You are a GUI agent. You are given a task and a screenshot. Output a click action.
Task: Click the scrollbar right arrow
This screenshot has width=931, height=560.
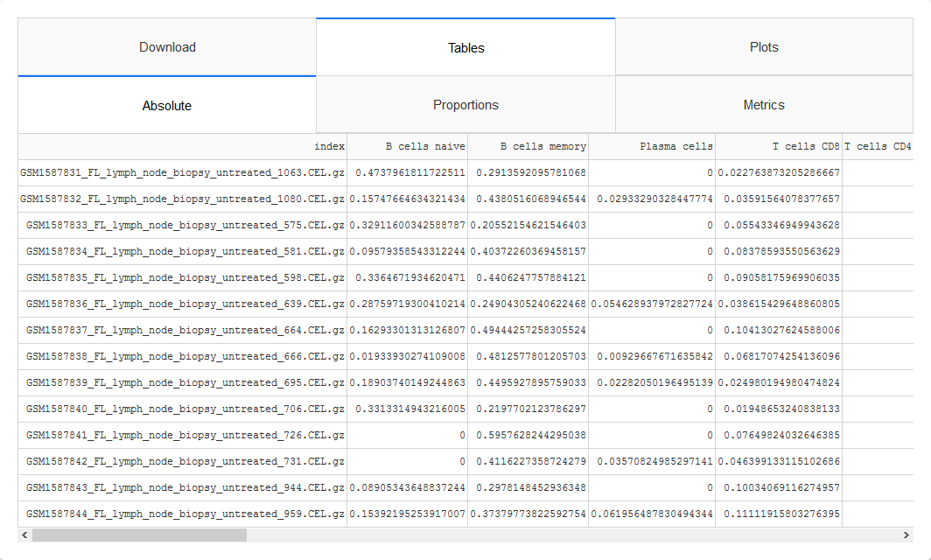pyautogui.click(x=906, y=535)
